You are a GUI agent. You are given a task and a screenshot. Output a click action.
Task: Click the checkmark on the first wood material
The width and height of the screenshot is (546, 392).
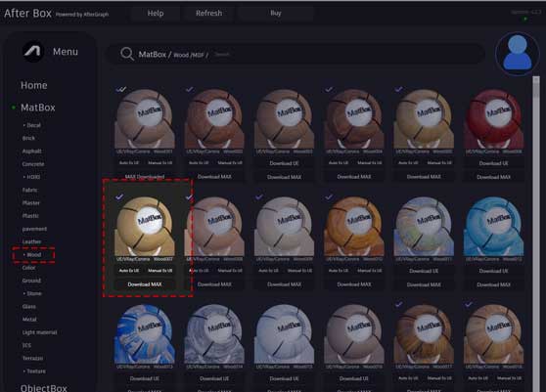120,89
